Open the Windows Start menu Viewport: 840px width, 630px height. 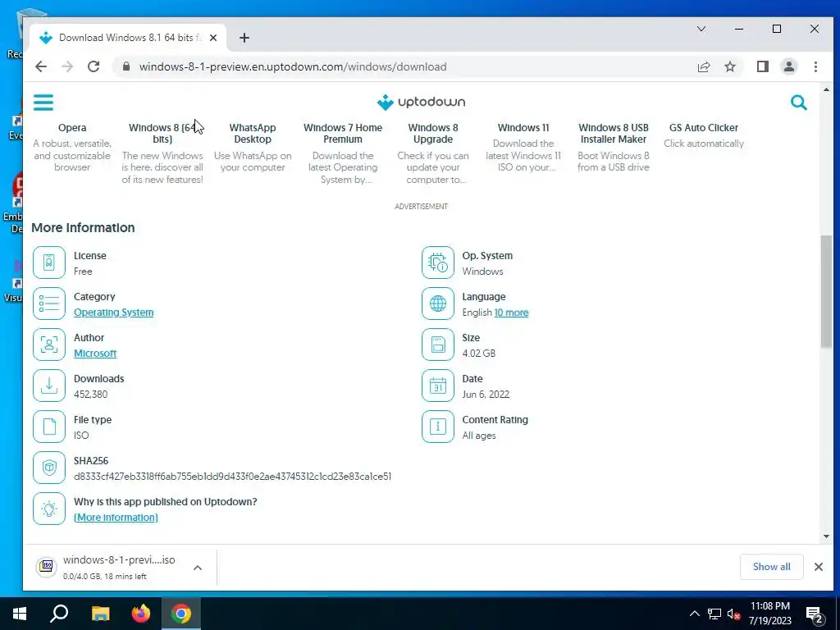point(20,614)
